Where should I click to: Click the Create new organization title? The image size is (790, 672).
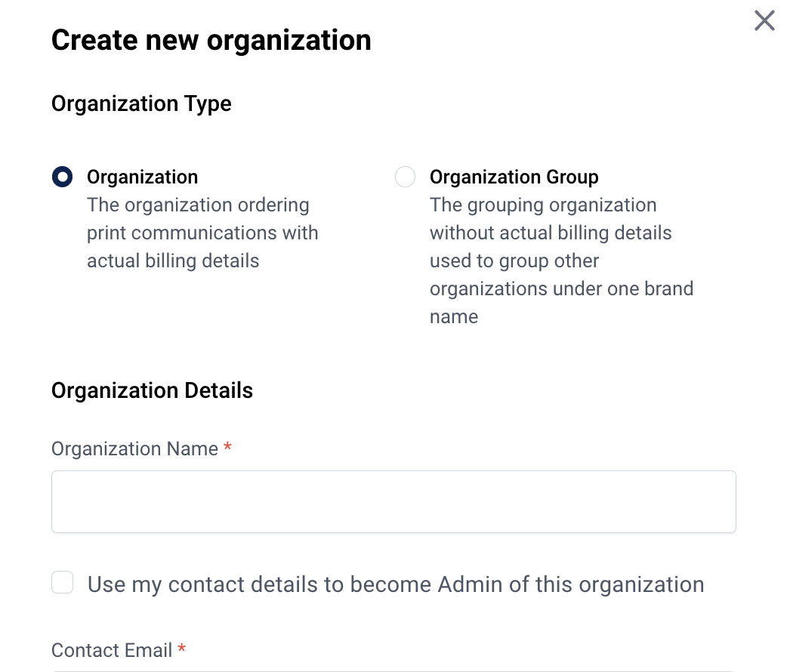point(211,40)
